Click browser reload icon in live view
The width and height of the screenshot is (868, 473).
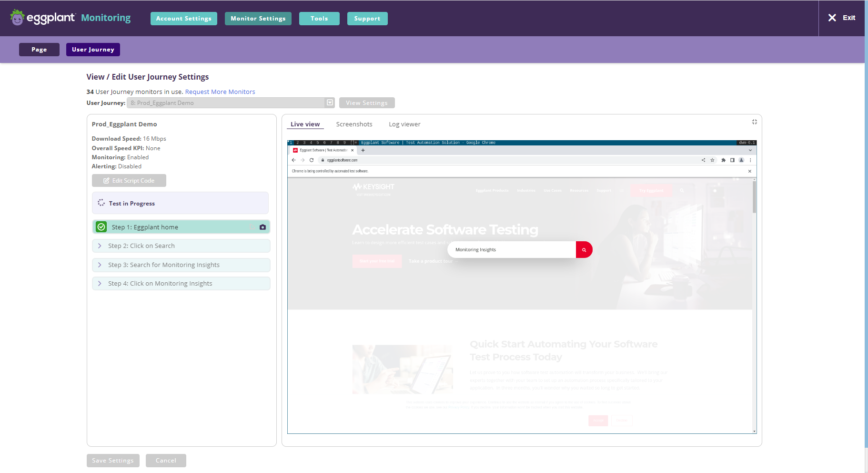[x=312, y=160]
